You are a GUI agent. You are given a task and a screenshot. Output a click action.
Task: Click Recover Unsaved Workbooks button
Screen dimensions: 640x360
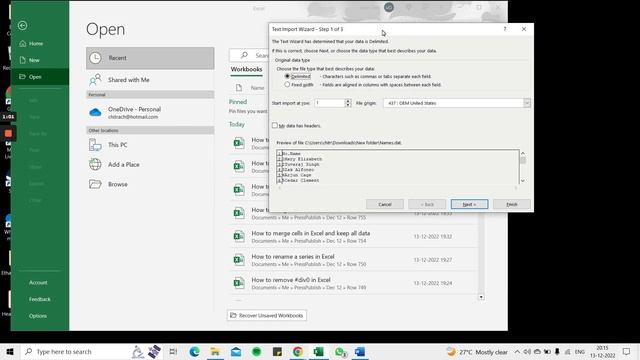(267, 316)
